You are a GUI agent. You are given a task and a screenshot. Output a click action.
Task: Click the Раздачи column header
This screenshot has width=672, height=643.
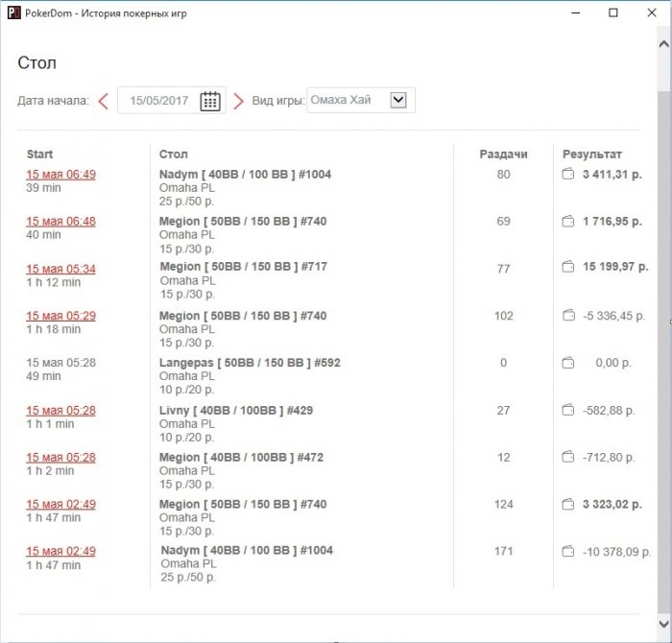tap(503, 154)
